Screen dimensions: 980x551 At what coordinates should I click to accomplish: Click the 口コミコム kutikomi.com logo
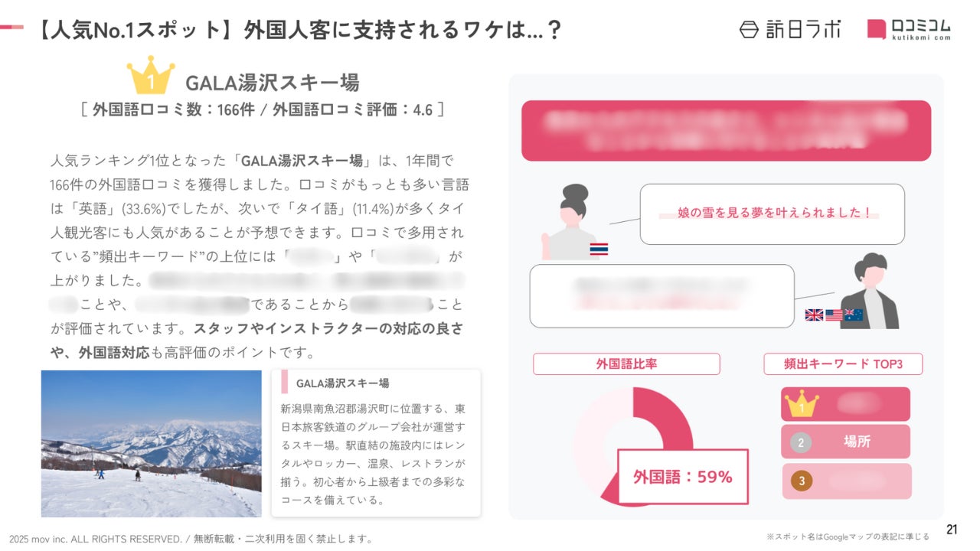point(909,29)
